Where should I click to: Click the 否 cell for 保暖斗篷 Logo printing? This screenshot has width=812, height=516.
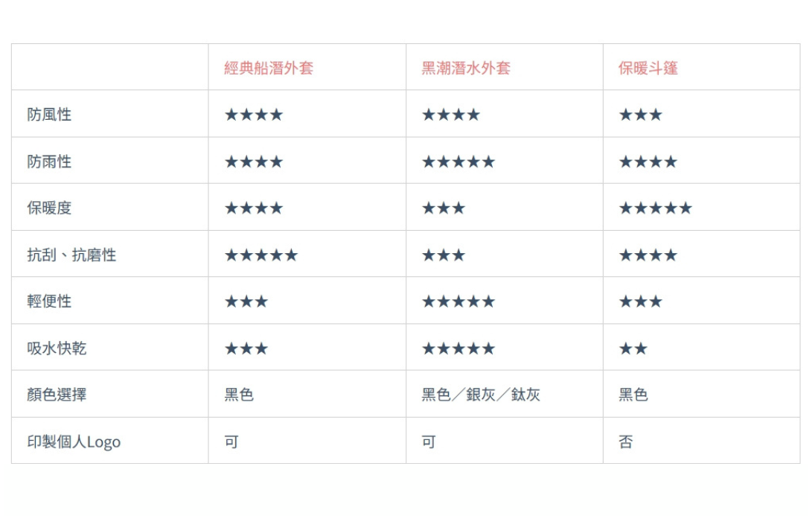pos(626,442)
